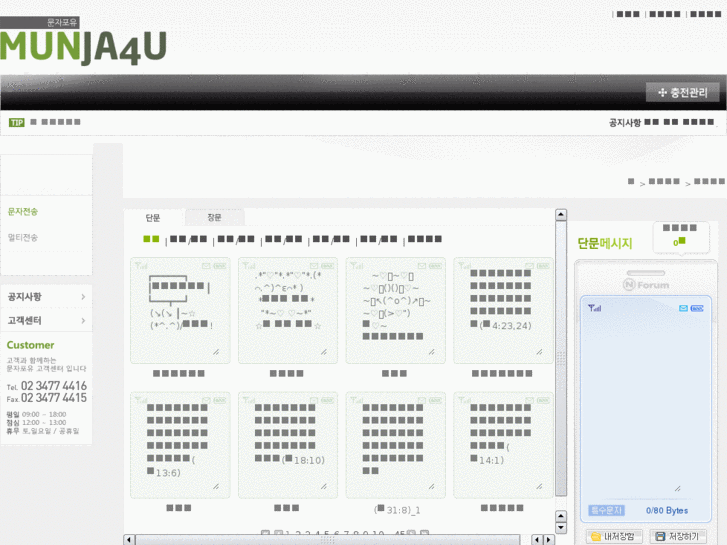The image size is (727, 545).
Task: Click corner edit icon on the 4:23,24) card
Action: click(539, 352)
